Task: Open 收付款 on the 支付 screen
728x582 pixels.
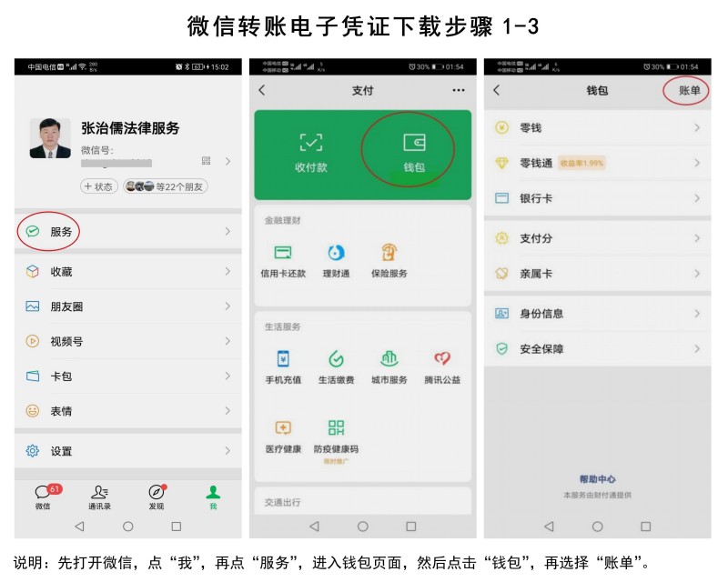Action: pyautogui.click(x=310, y=153)
